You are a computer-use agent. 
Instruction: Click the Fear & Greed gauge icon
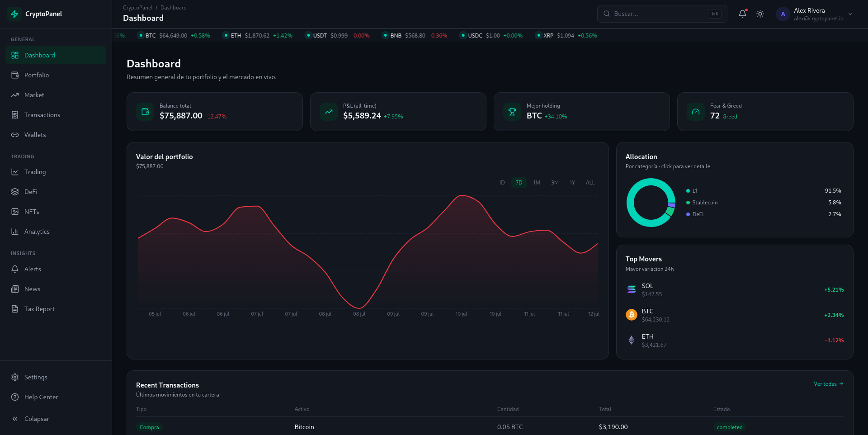tap(696, 112)
